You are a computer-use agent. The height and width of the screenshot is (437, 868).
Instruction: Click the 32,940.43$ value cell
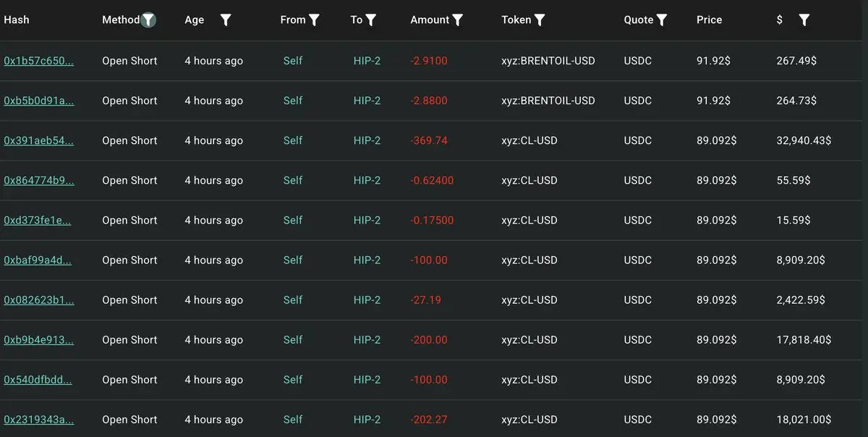pos(804,140)
